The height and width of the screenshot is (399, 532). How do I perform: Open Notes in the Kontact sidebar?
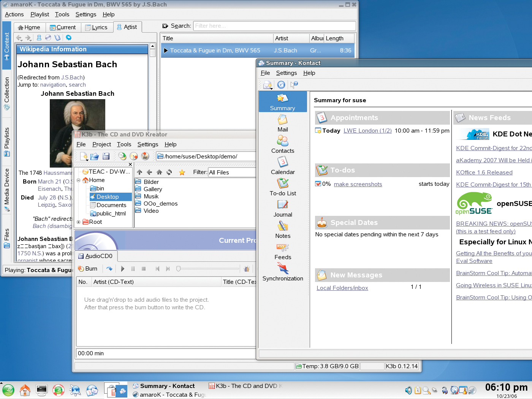[283, 230]
